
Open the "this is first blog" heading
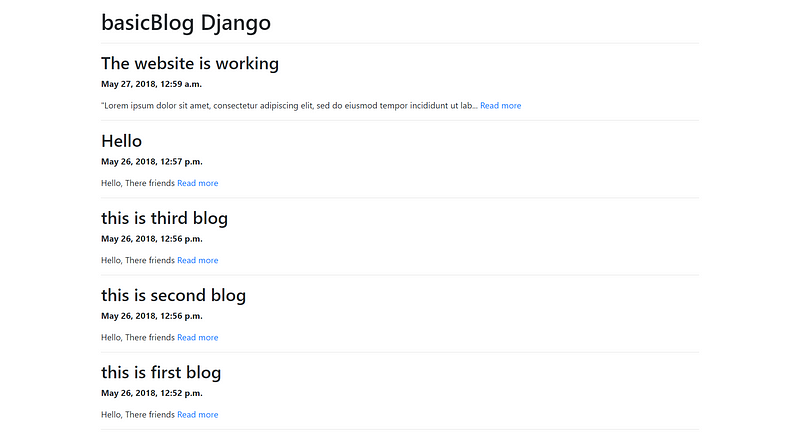point(161,372)
